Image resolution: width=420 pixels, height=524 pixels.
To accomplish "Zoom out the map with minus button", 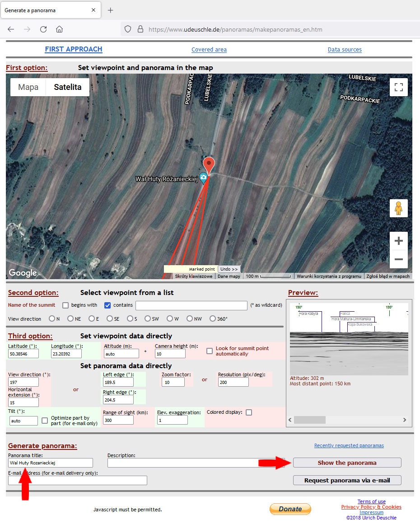I will click(398, 259).
